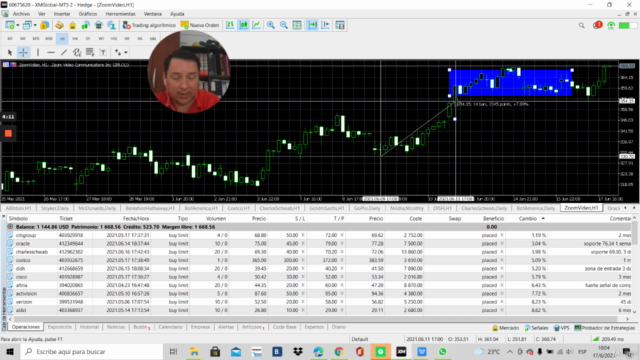Collapse the Balance summary row expander
This screenshot has width=640, height=360.
click(x=10, y=227)
